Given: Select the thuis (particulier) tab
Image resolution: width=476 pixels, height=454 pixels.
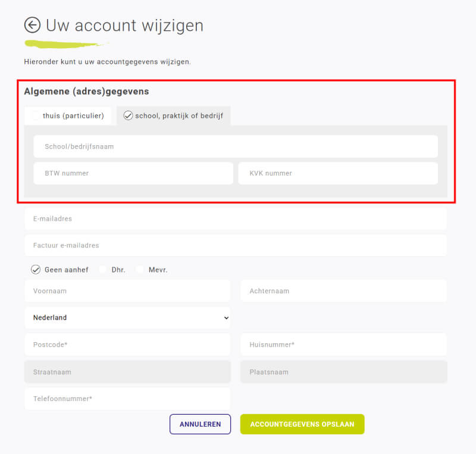Looking at the screenshot, I should [x=68, y=115].
